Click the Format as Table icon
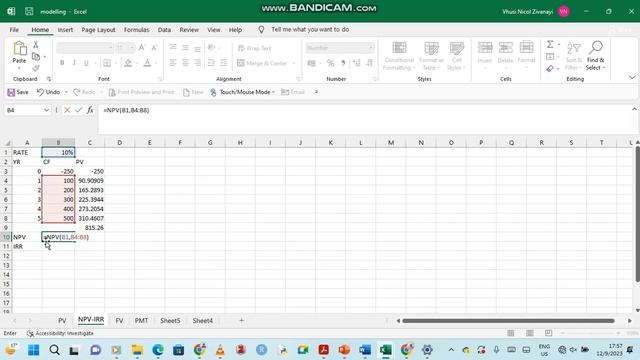Image resolution: width=640 pixels, height=360 pixels. click(431, 48)
